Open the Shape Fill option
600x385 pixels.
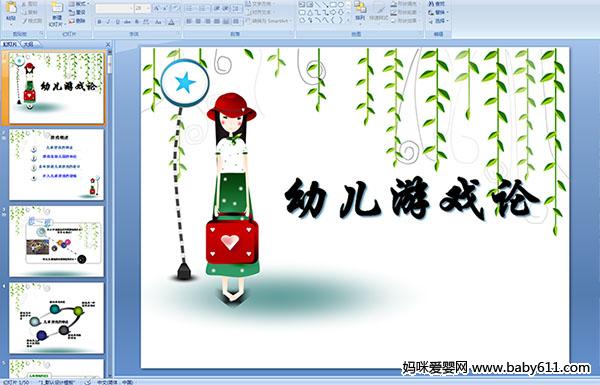pyautogui.click(x=404, y=4)
